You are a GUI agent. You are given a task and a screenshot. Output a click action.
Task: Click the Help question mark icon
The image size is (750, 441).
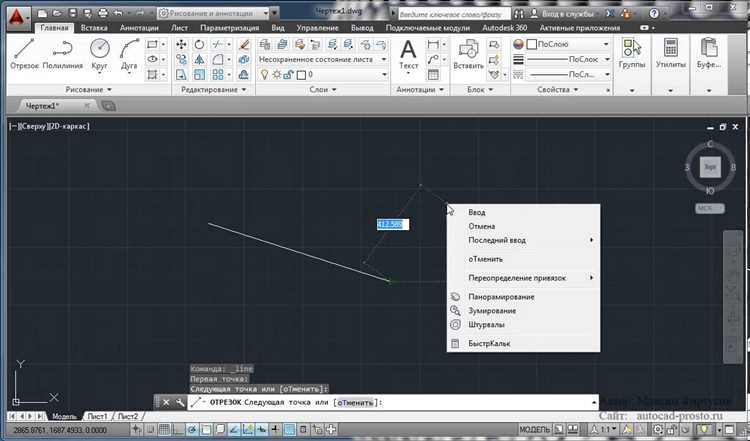654,13
